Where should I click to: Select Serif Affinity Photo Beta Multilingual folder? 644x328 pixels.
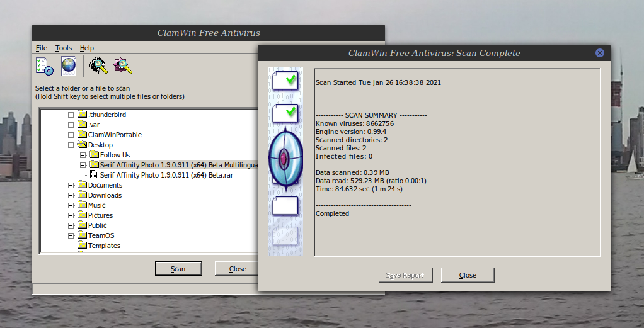(179, 165)
